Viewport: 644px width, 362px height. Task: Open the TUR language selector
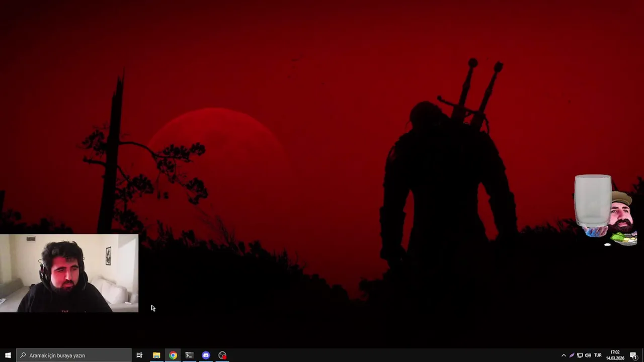(x=598, y=355)
